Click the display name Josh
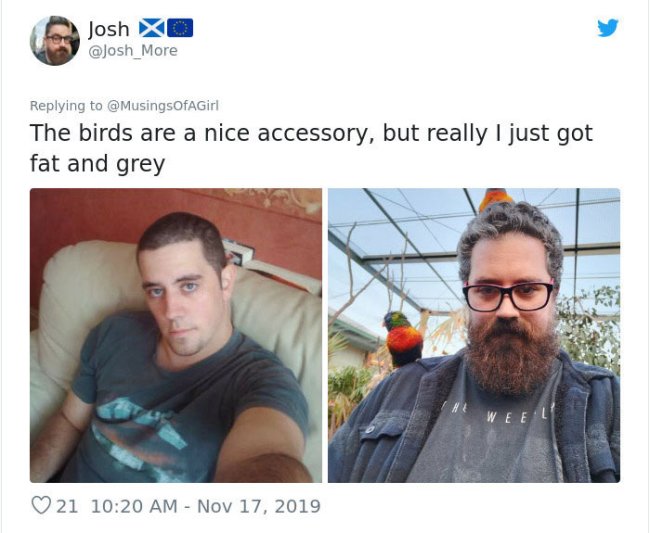The image size is (650, 533). click(x=109, y=29)
